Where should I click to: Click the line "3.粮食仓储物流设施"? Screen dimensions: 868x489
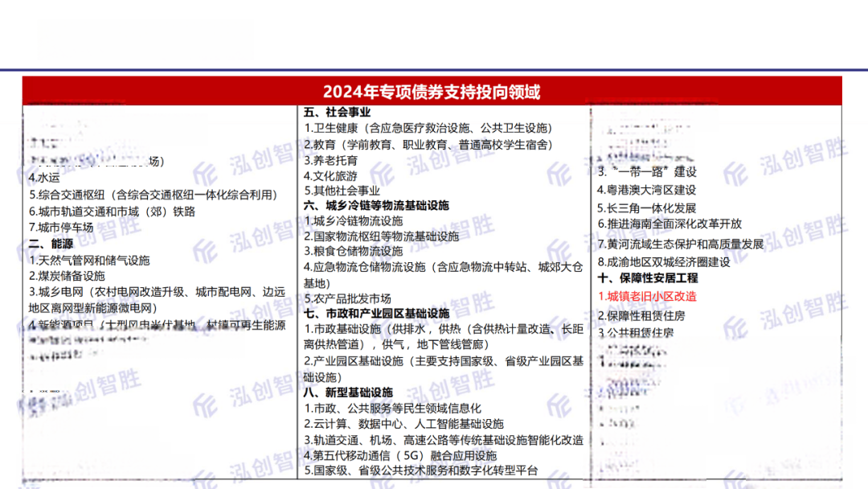(x=353, y=251)
